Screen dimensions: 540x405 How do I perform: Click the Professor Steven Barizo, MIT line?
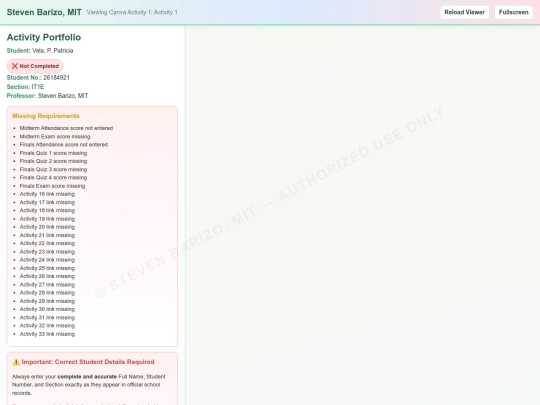(48, 96)
